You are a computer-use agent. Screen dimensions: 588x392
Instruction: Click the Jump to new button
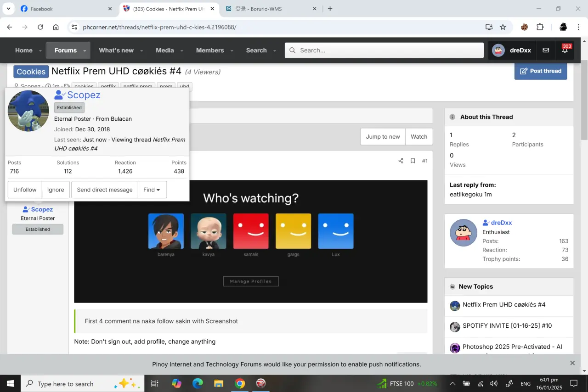383,137
